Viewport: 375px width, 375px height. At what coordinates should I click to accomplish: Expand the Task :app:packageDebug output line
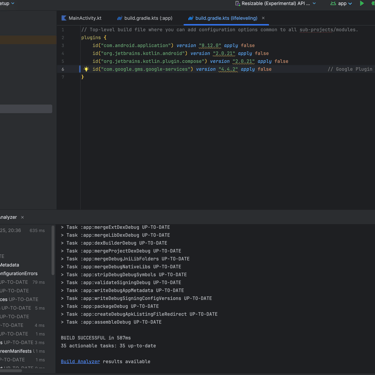[62, 306]
